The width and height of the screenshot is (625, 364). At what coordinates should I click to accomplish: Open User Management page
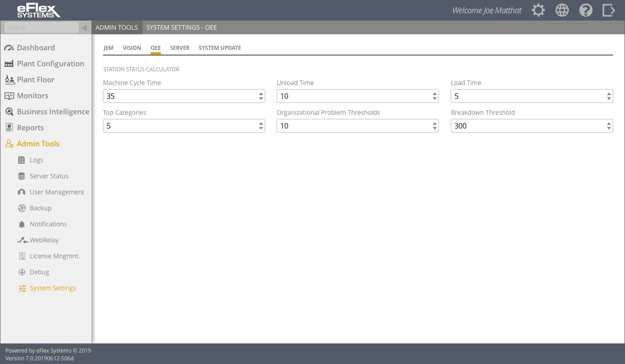[57, 192]
